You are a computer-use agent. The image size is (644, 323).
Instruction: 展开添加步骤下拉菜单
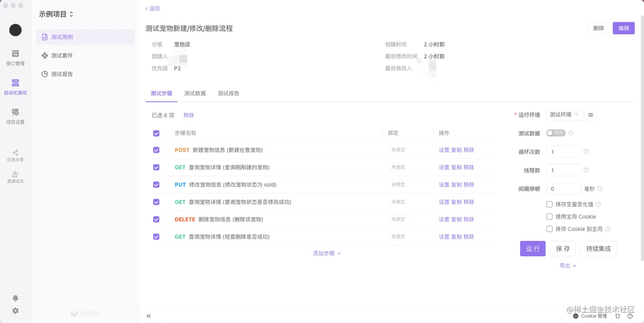tap(327, 253)
